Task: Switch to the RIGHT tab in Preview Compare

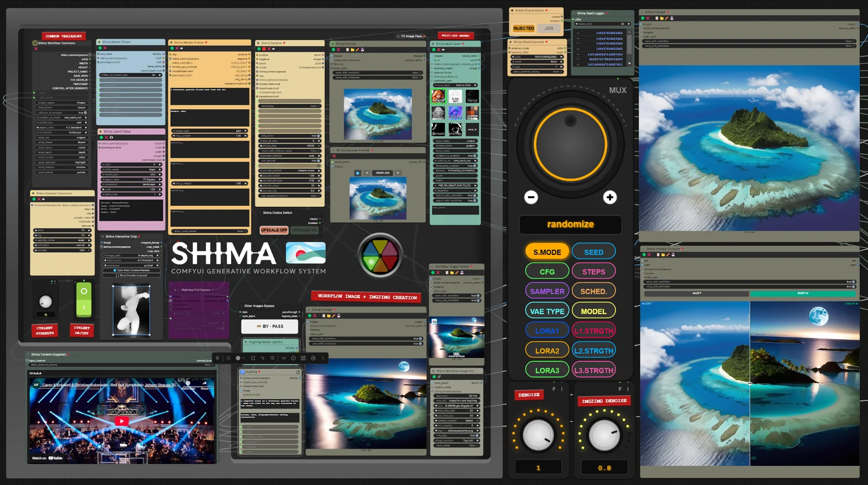Action: pos(802,293)
